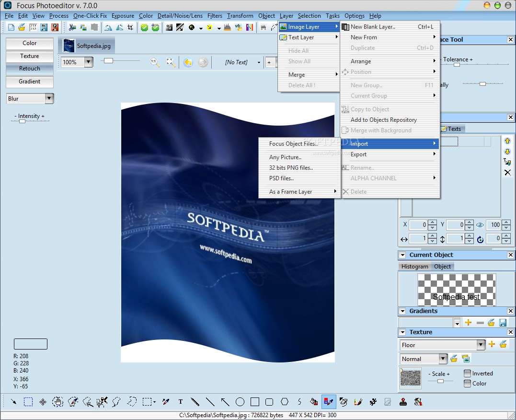The image size is (516, 420).
Task: Click the opacity value field showing 100
Action: tap(493, 225)
